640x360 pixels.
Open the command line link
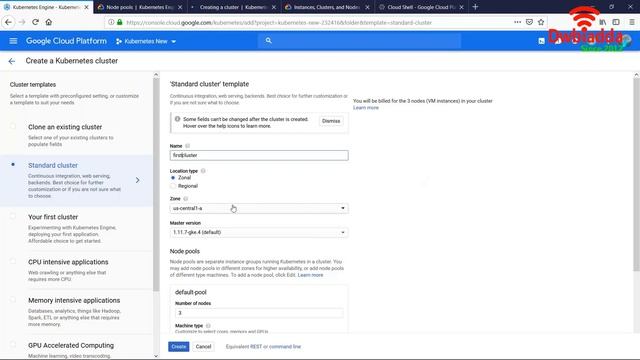tap(285, 347)
